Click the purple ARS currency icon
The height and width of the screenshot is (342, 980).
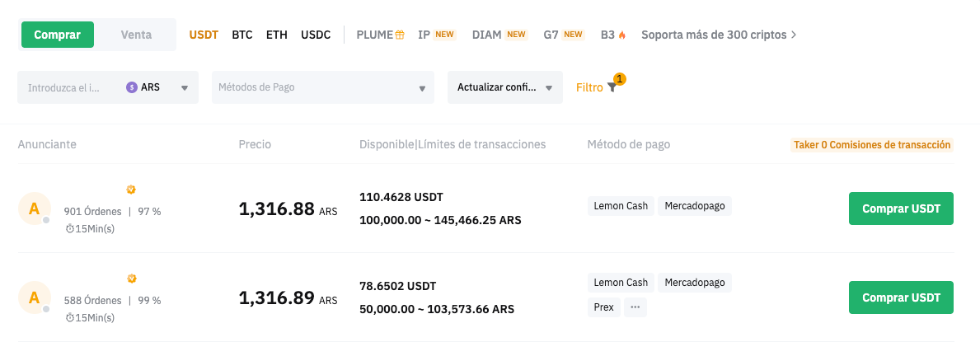[131, 87]
